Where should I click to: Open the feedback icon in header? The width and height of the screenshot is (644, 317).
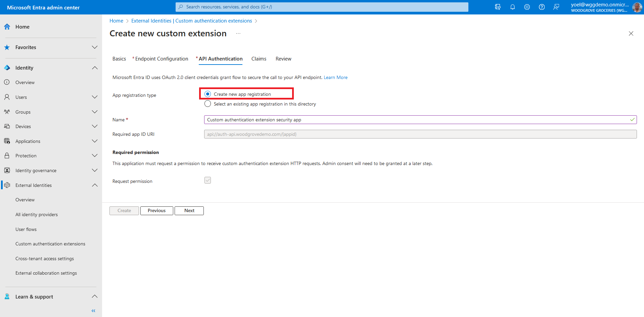pos(556,7)
